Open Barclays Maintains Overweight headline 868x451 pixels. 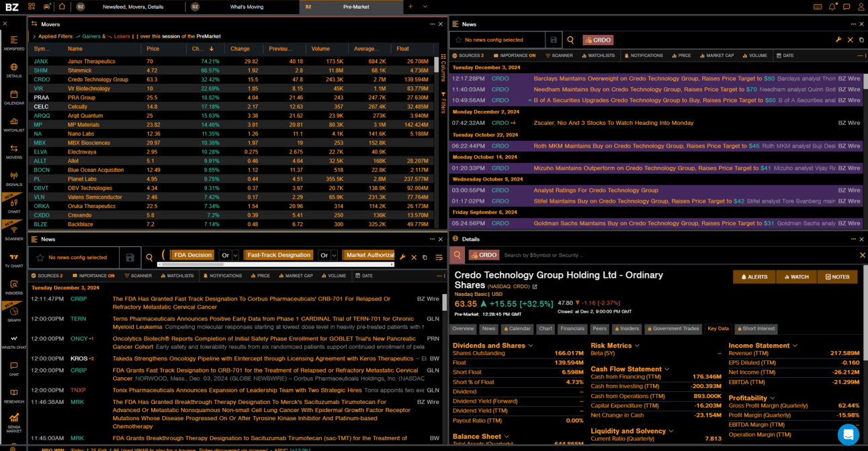pos(654,79)
